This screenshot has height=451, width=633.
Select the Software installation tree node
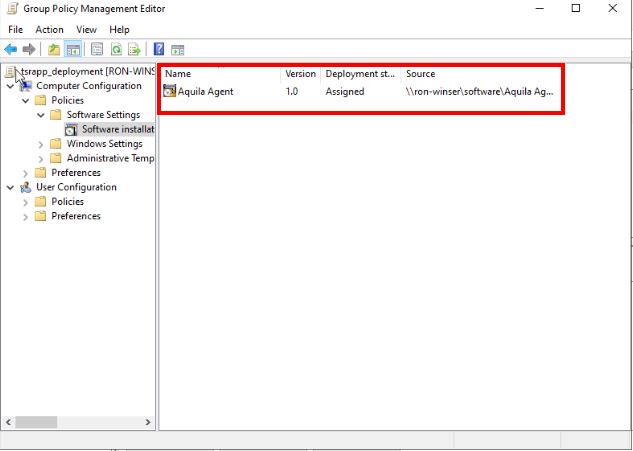tap(116, 129)
